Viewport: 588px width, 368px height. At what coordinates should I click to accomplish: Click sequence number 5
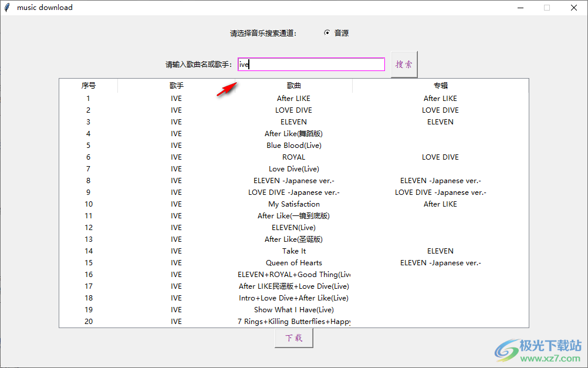(x=88, y=146)
